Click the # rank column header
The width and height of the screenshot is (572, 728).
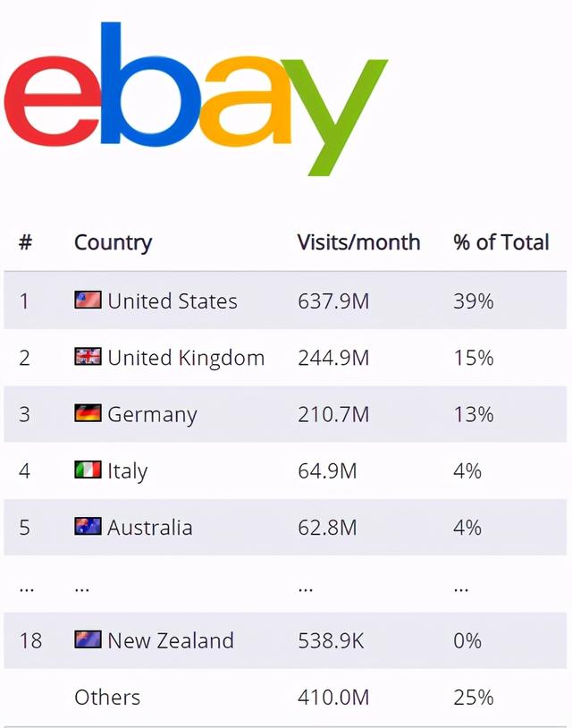[25, 242]
